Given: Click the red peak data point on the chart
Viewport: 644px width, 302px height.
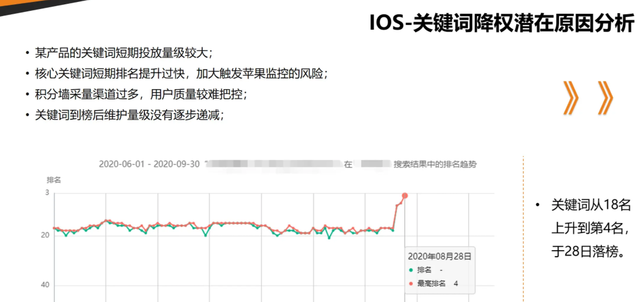Looking at the screenshot, I should click(404, 195).
